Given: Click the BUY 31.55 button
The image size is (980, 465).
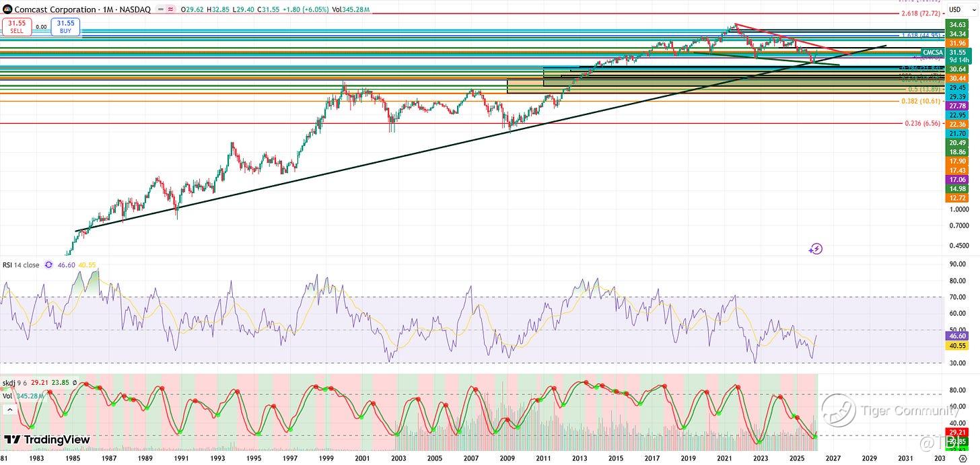Looking at the screenshot, I should 65,27.
